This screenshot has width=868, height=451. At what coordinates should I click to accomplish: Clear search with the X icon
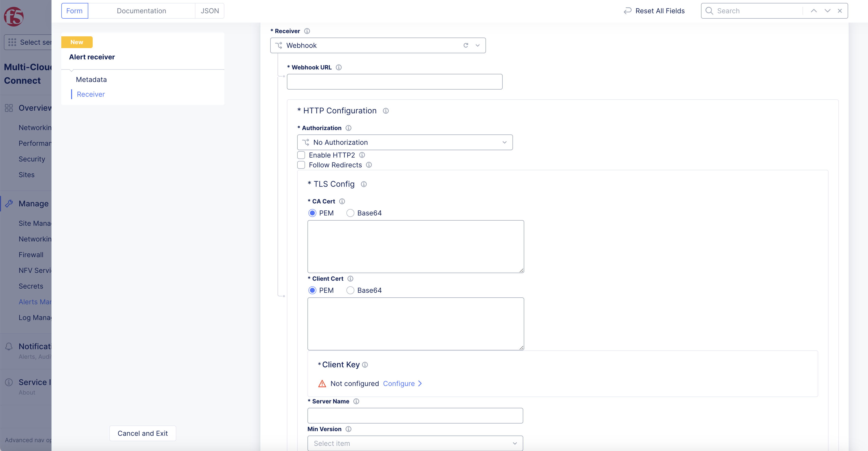point(840,11)
